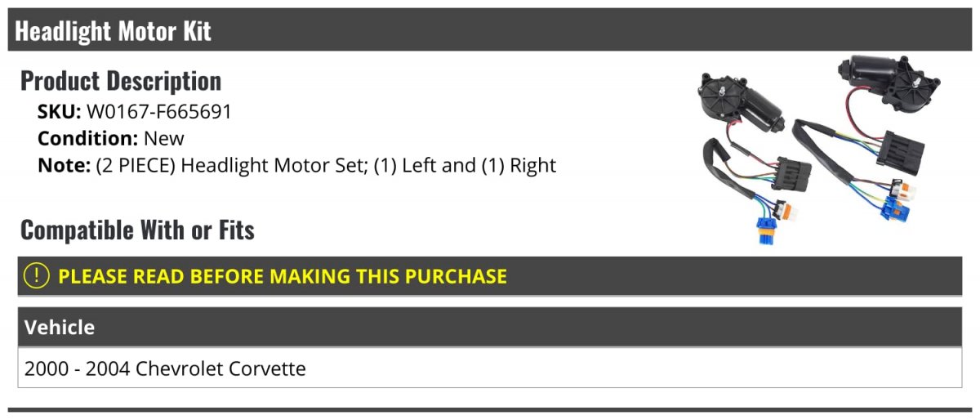Select the condition value New
The image size is (980, 420).
pos(164,138)
